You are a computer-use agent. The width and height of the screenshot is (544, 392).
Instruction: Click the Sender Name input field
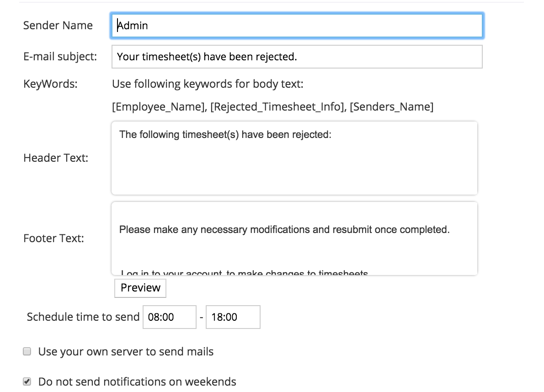click(297, 26)
